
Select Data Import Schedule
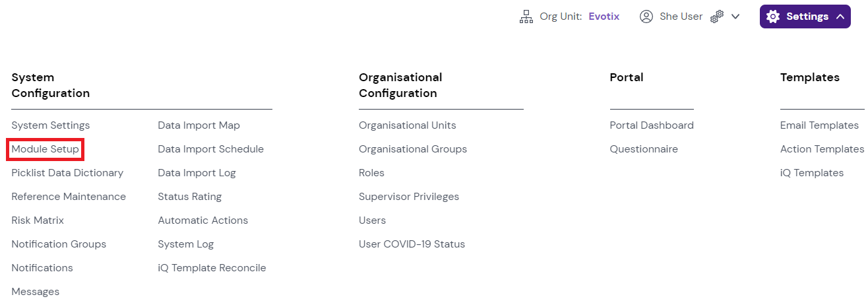click(x=210, y=149)
